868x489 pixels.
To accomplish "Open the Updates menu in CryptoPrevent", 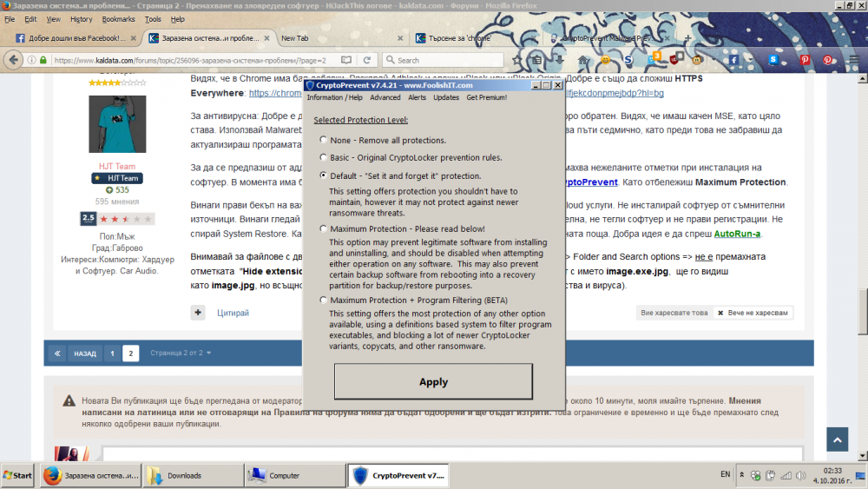I will coord(446,97).
